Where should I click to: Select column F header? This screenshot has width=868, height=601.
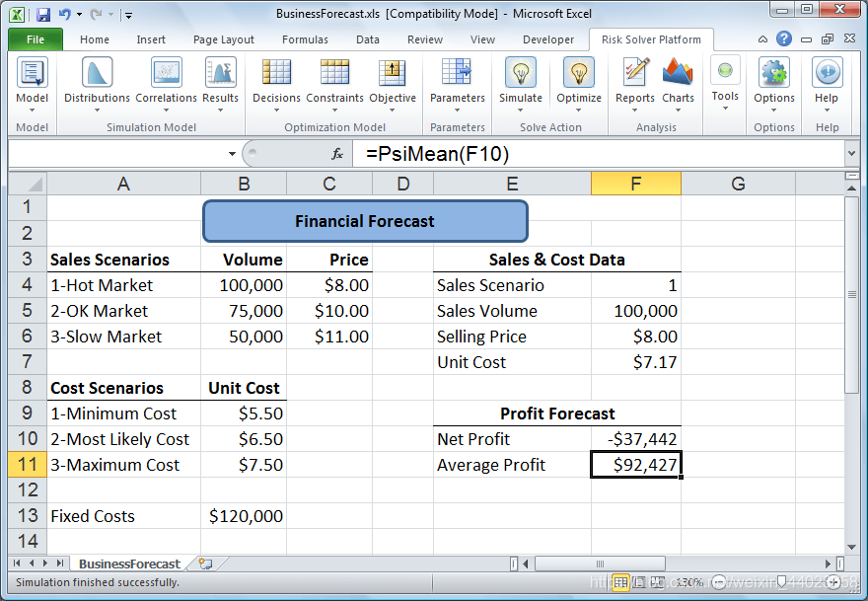[x=635, y=184]
